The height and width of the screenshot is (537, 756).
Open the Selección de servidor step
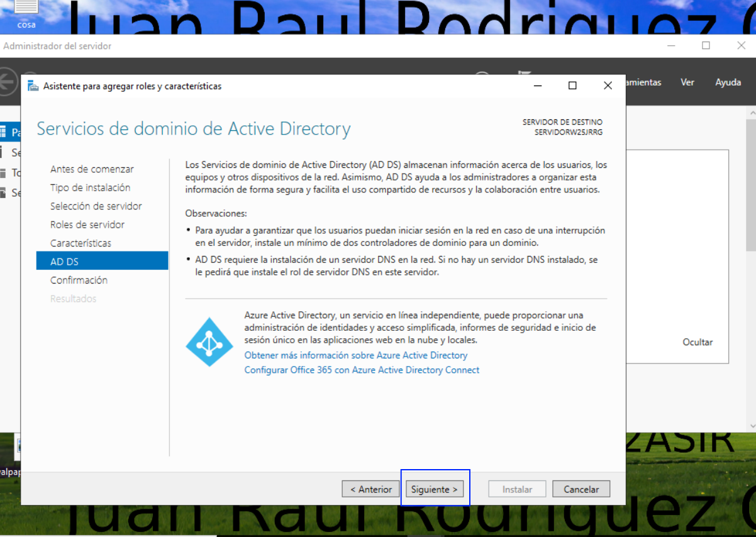96,206
